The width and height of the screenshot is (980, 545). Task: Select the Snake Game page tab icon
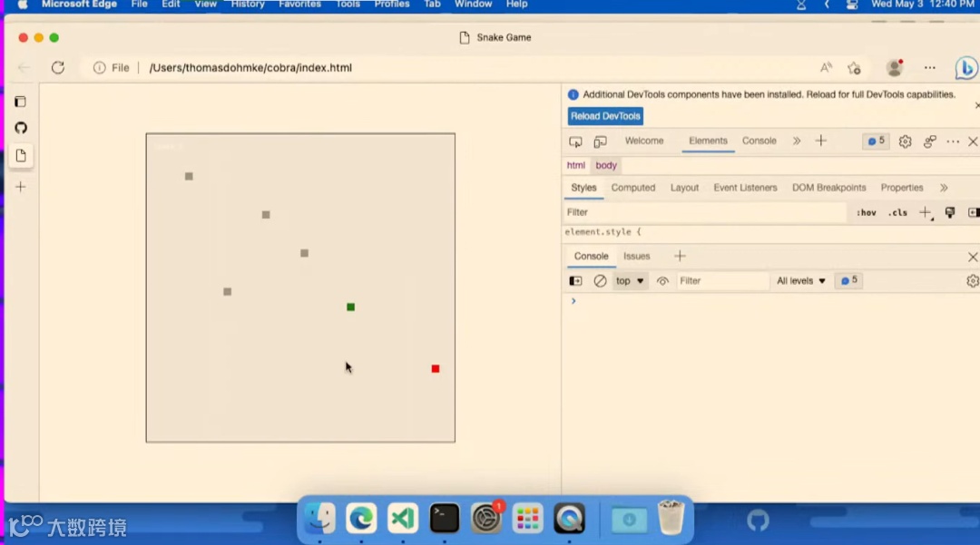(21, 155)
